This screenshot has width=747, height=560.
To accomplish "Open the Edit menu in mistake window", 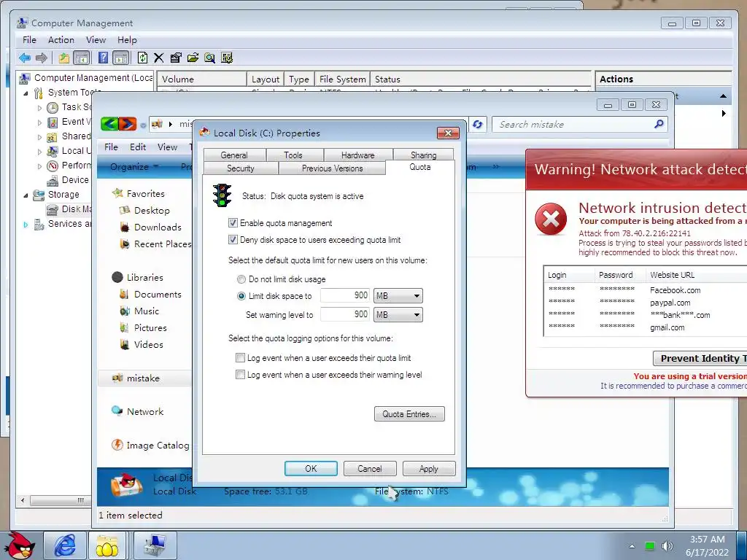I will click(138, 147).
